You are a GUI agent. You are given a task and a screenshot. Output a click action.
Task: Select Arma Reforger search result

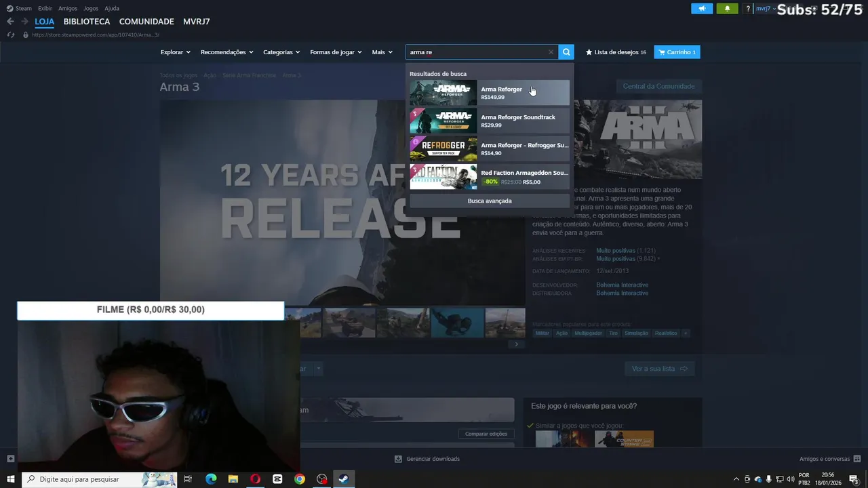tap(490, 93)
